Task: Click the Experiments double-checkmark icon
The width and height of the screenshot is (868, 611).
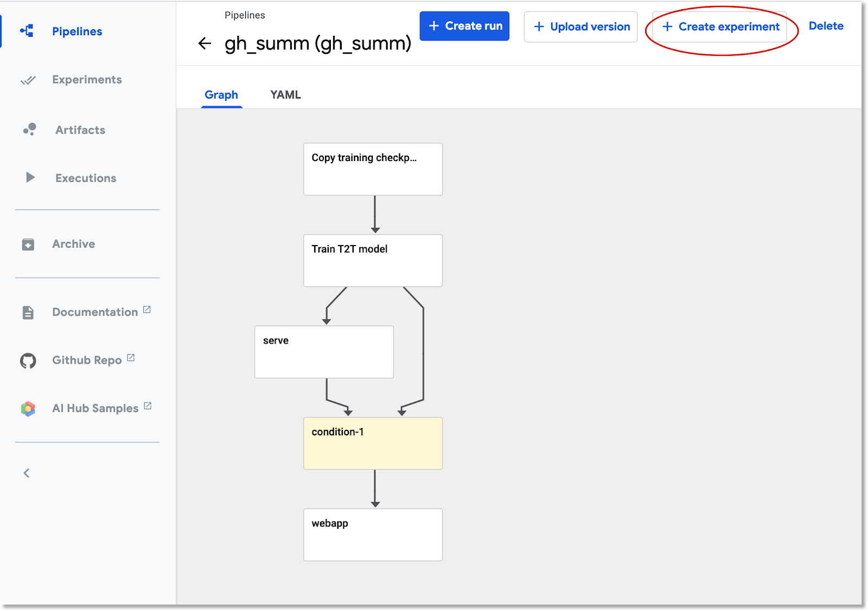Action: pos(28,80)
